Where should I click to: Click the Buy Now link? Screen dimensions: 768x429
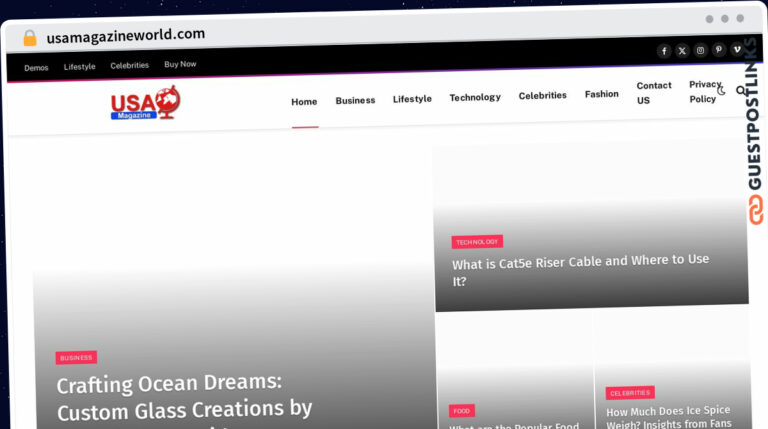coord(180,64)
